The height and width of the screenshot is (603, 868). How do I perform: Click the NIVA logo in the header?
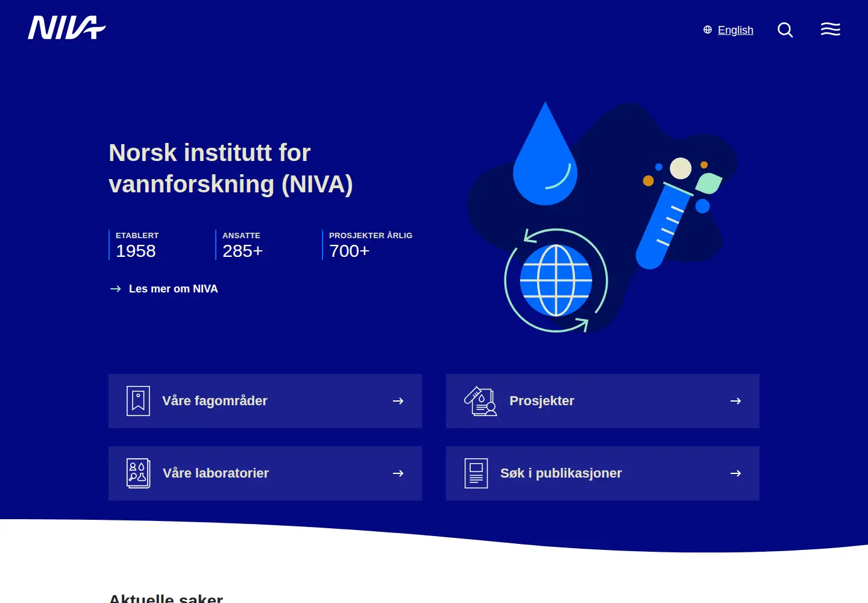(x=67, y=28)
